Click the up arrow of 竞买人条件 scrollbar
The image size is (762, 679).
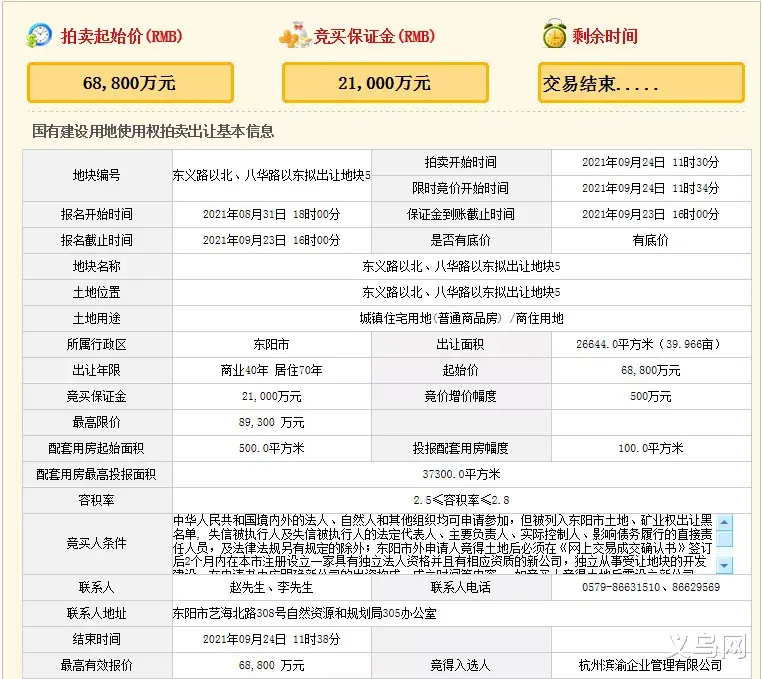pos(724,522)
